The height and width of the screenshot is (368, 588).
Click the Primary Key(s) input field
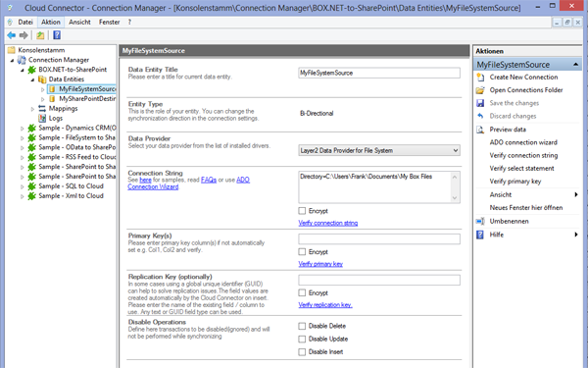(379, 239)
